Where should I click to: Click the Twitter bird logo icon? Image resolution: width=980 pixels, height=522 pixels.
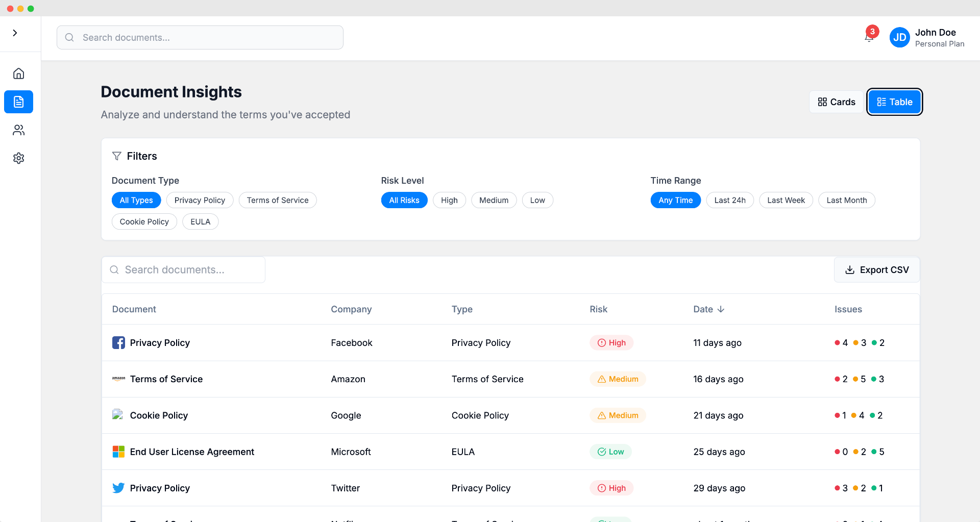pos(118,488)
